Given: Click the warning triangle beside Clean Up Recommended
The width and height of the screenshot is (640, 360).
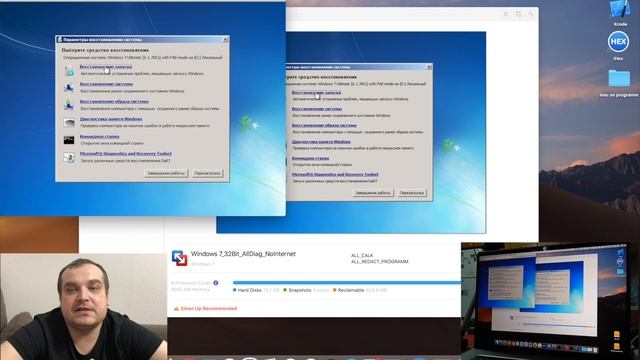Looking at the screenshot, I should tap(176, 309).
